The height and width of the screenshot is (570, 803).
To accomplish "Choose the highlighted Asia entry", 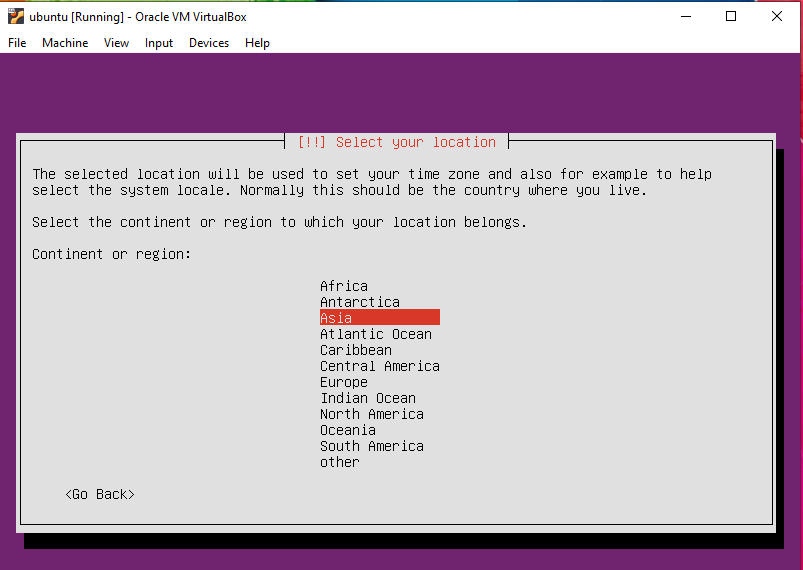I will click(379, 318).
